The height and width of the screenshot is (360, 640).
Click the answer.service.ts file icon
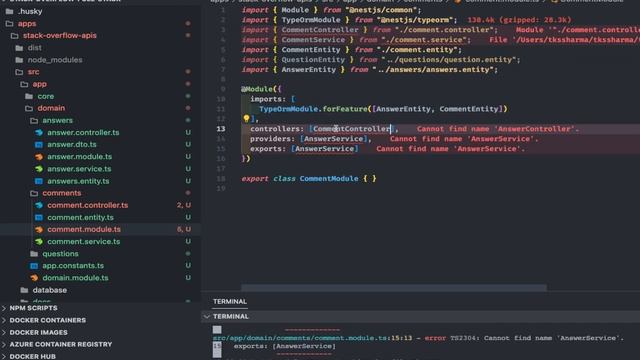(39, 169)
